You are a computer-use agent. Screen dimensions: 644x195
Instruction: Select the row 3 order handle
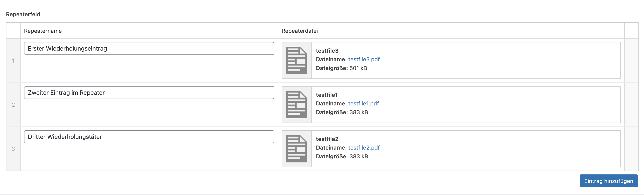(x=13, y=149)
